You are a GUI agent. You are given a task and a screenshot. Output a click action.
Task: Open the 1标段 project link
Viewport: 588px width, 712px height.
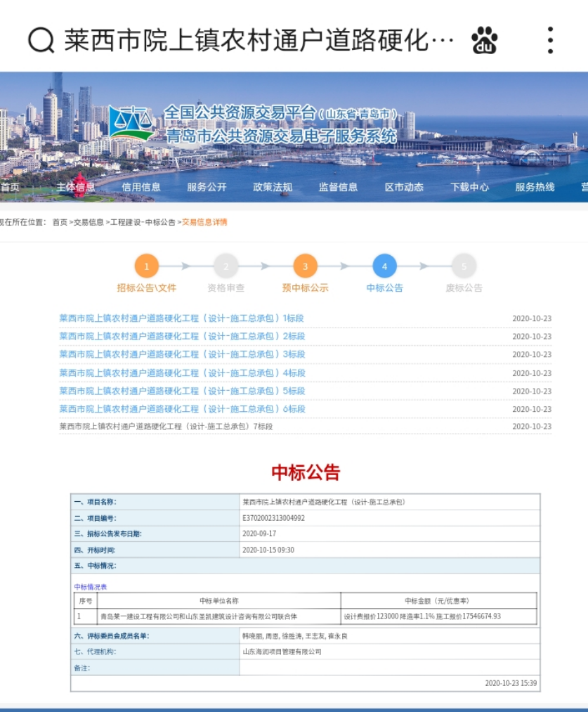point(181,318)
